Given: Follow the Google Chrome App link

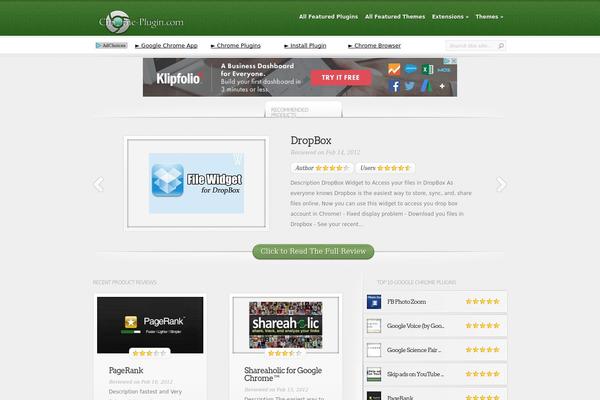Looking at the screenshot, I should coord(166,46).
